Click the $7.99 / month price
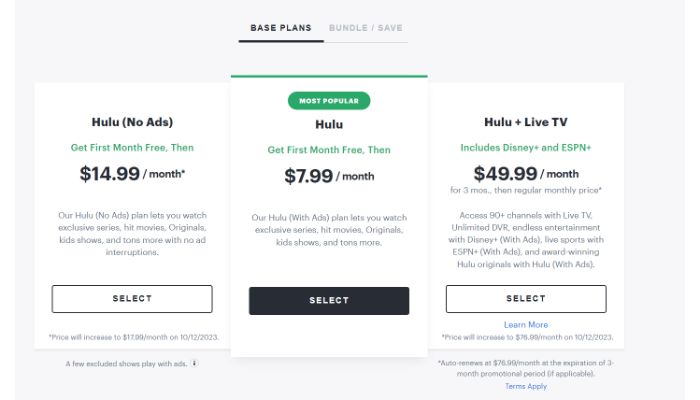 329,176
